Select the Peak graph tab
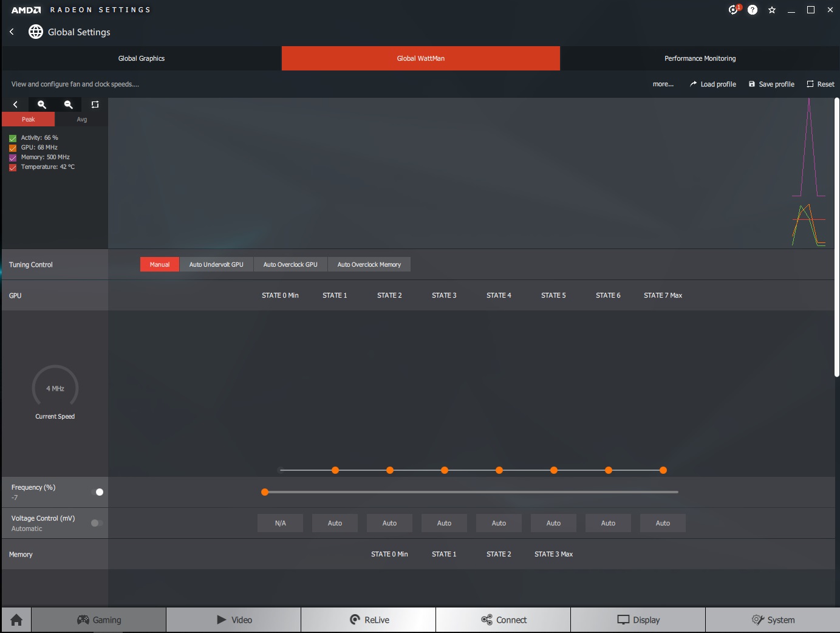 (x=29, y=119)
